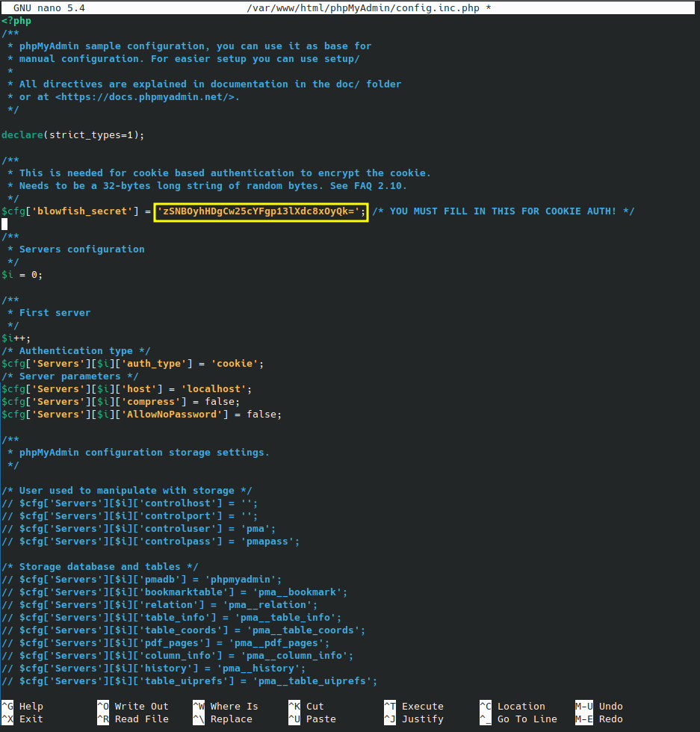700x732 pixels.
Task: Click the ^G Help shortcut
Action: point(22,707)
